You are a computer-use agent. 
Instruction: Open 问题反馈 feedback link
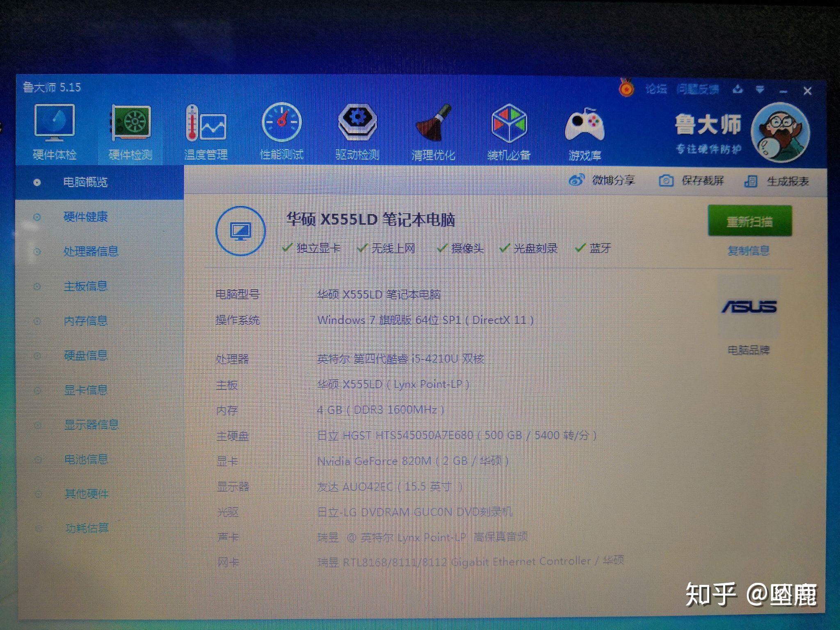697,89
